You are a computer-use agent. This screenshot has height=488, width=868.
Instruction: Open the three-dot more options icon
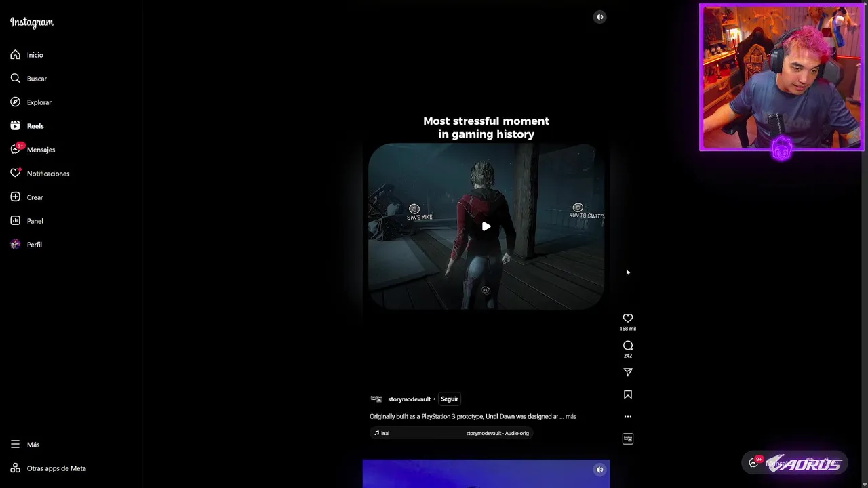[x=628, y=417]
